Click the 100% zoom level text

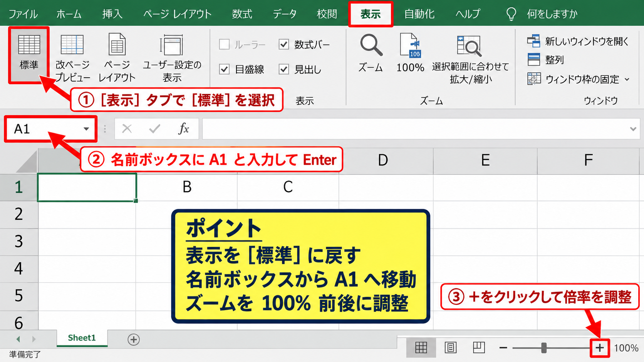(x=626, y=348)
